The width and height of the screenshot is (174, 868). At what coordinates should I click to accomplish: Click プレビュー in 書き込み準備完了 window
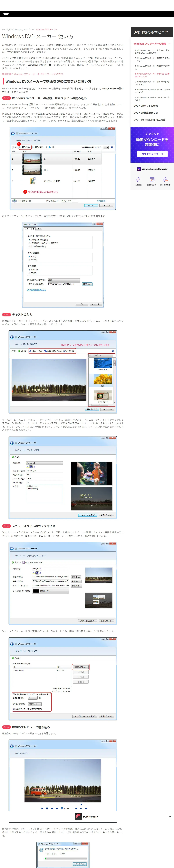(23, 351)
